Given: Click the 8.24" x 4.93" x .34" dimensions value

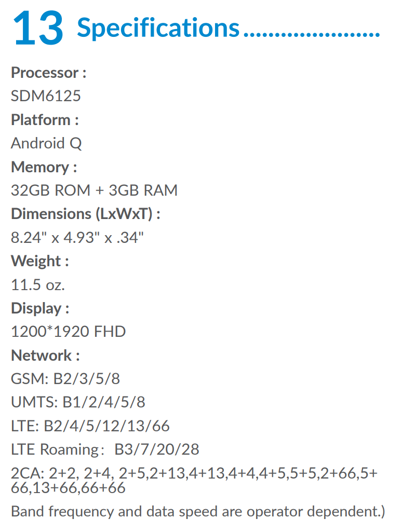Looking at the screenshot, I should click(x=77, y=238).
